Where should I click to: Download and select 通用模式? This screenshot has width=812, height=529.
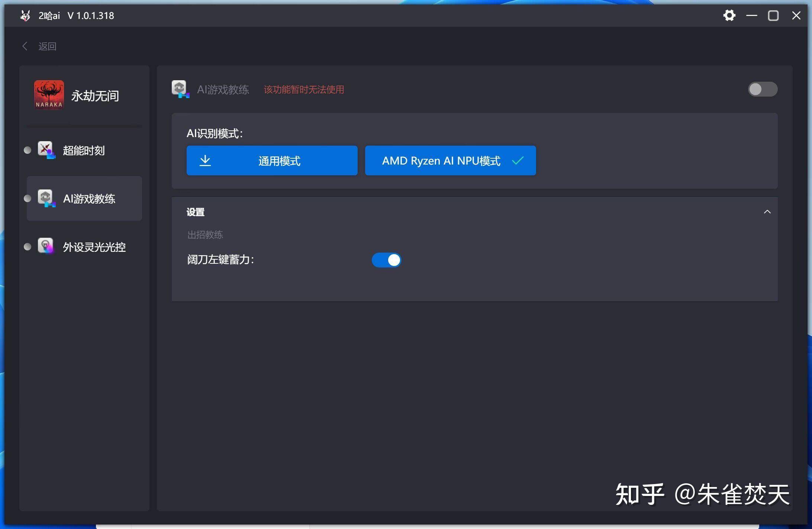click(272, 160)
